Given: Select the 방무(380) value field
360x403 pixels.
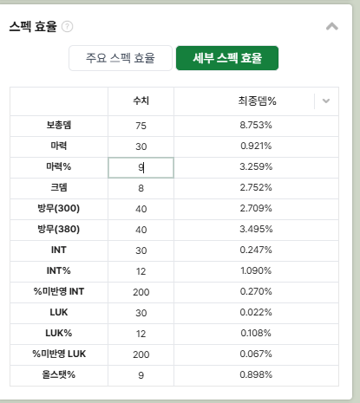Looking at the screenshot, I should tap(141, 230).
